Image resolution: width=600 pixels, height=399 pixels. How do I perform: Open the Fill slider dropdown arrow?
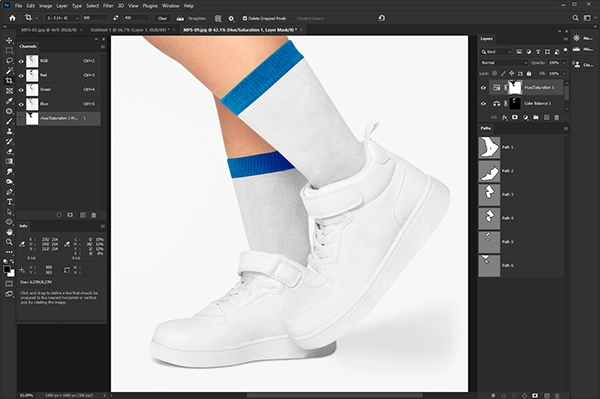tap(564, 73)
